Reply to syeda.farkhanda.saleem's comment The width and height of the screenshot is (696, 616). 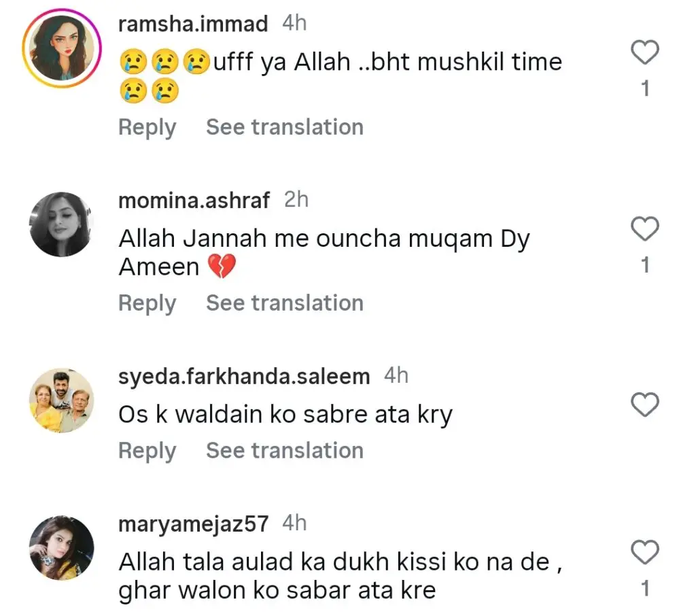(147, 451)
